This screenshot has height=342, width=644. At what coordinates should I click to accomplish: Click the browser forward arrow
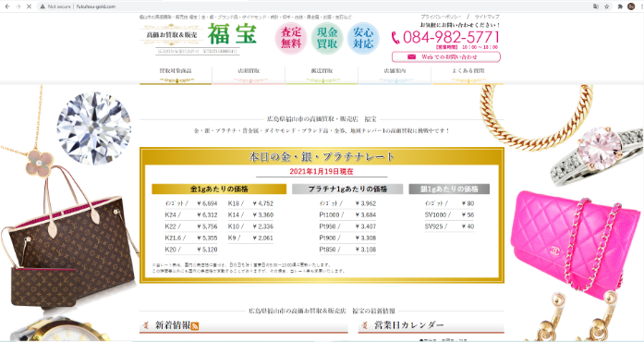coord(18,6)
